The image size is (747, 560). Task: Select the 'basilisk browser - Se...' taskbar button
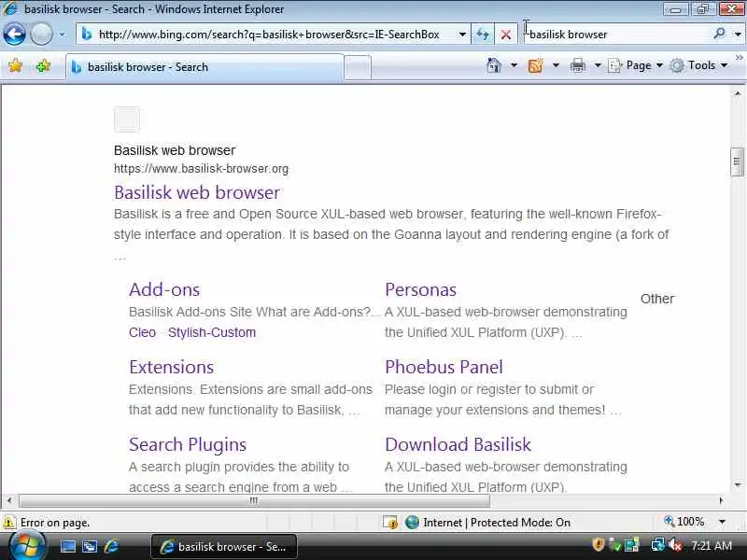pyautogui.click(x=224, y=547)
